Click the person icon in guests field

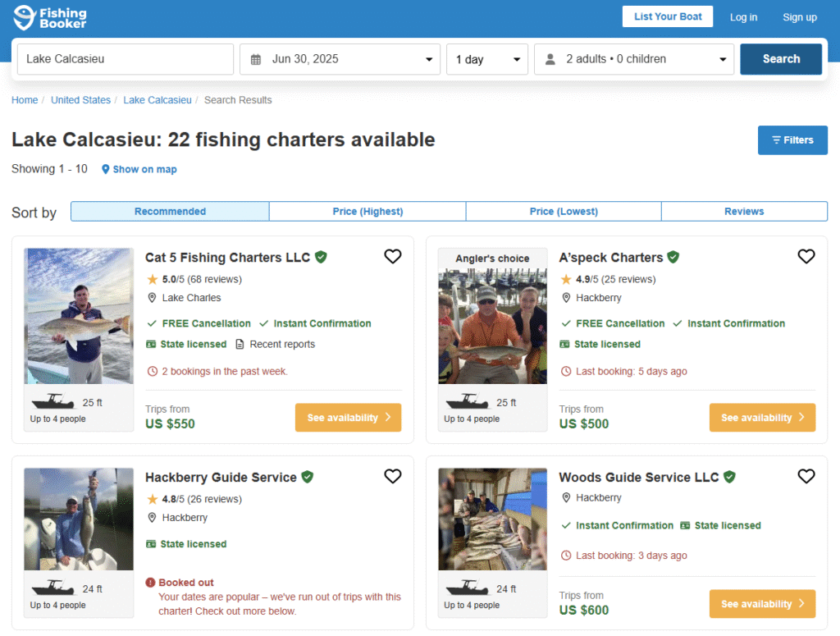(x=550, y=59)
